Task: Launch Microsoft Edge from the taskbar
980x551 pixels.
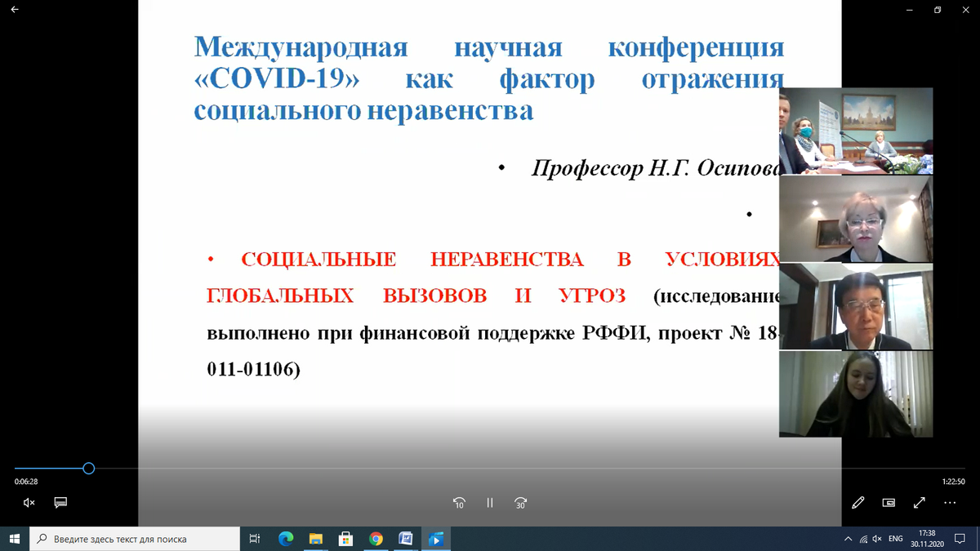Action: pos(286,539)
